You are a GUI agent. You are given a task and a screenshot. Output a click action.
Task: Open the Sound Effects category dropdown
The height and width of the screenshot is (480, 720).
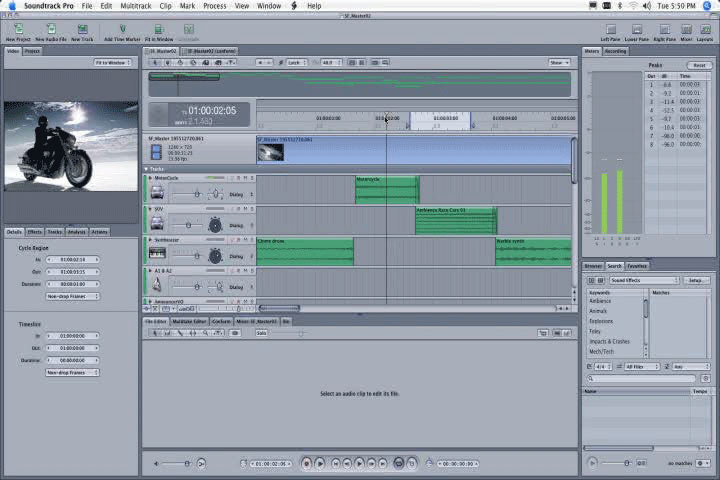[x=644, y=280]
